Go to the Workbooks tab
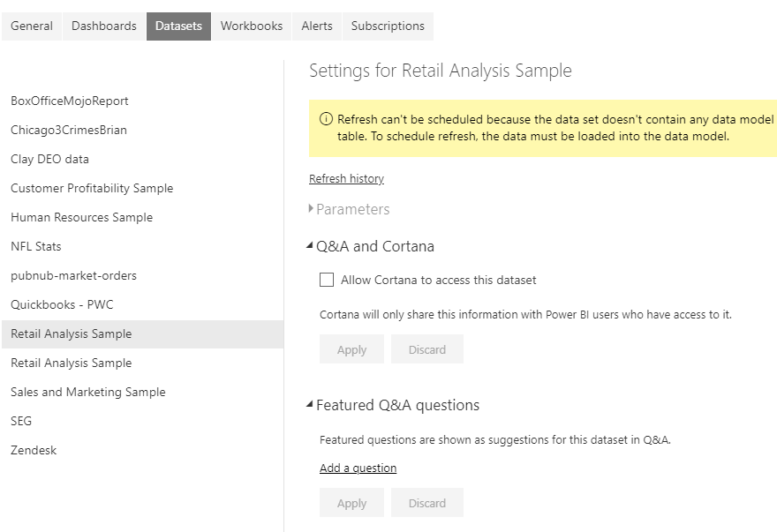Viewport: 777px width, 532px height. (x=252, y=26)
